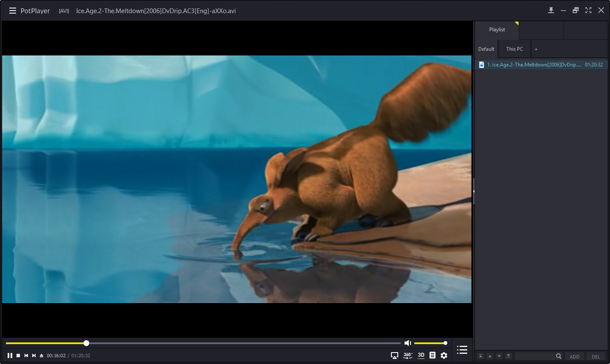Click the open file eject icon
Screen dimensions: 610x364
(x=41, y=356)
